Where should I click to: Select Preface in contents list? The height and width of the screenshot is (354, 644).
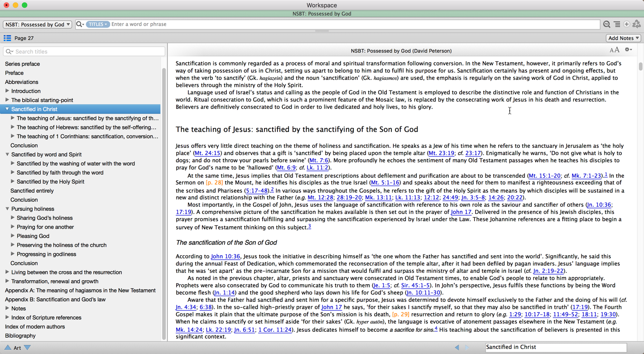(14, 73)
